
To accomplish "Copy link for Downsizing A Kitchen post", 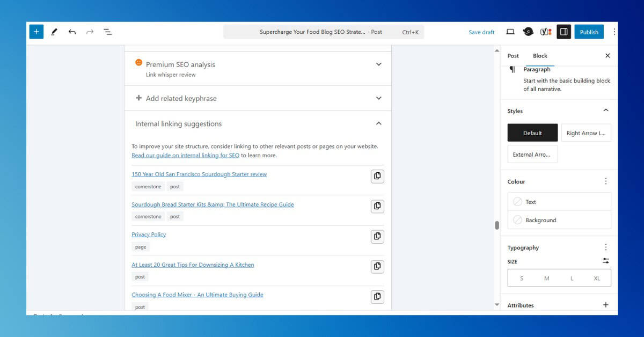I will [377, 266].
